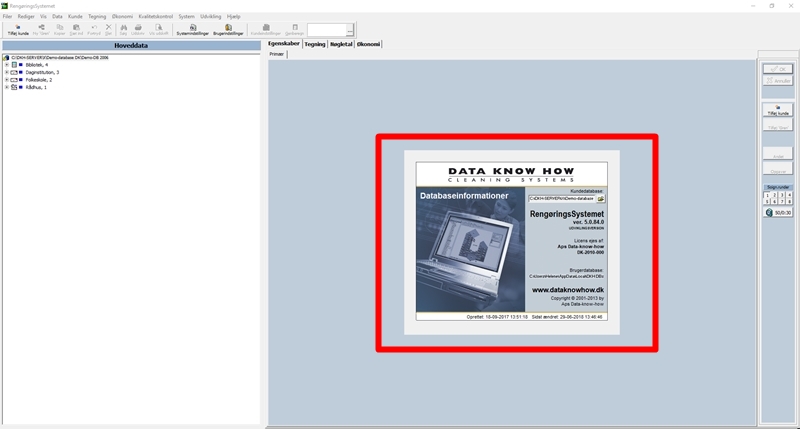
Task: Click inside the toolbar combo box field
Action: pyautogui.click(x=327, y=30)
